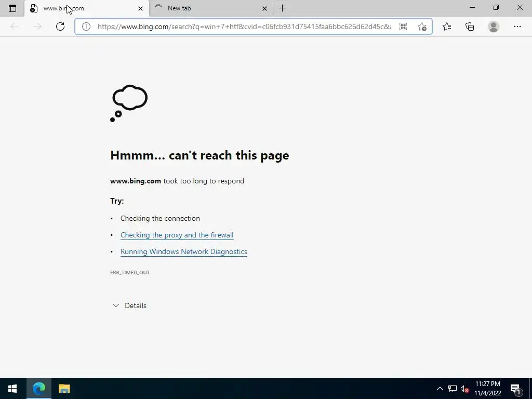
Task: Expand the Details section
Action: (129, 305)
